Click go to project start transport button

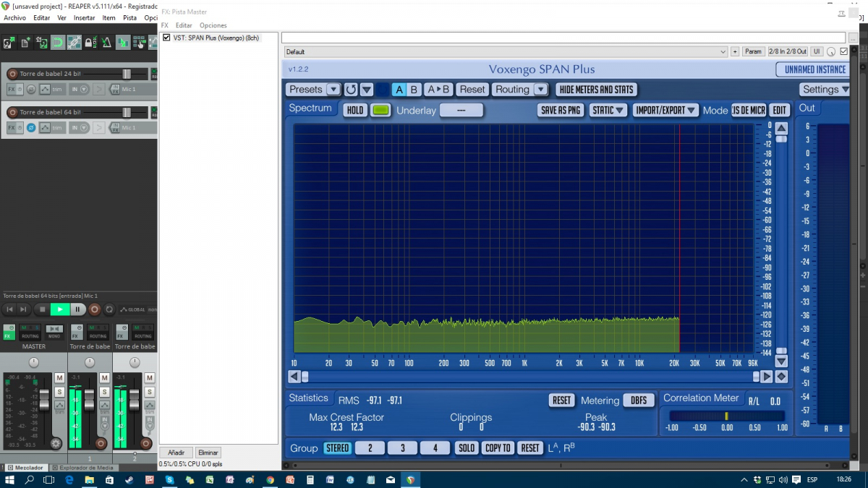pyautogui.click(x=9, y=309)
